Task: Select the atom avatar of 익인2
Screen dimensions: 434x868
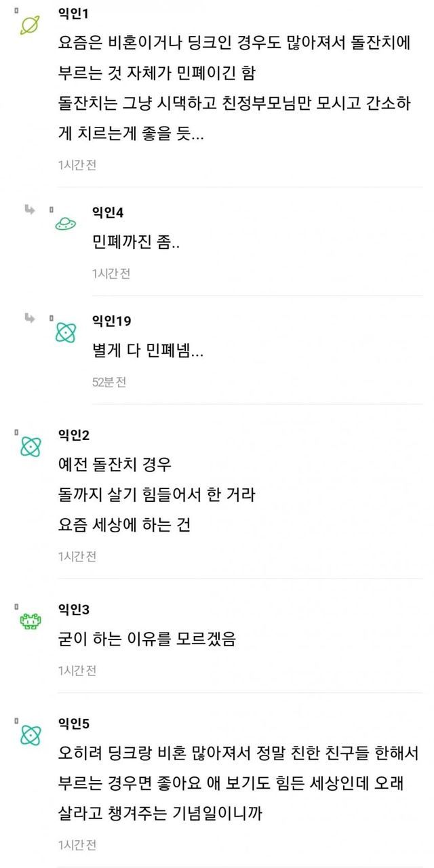Action: pos(31,446)
